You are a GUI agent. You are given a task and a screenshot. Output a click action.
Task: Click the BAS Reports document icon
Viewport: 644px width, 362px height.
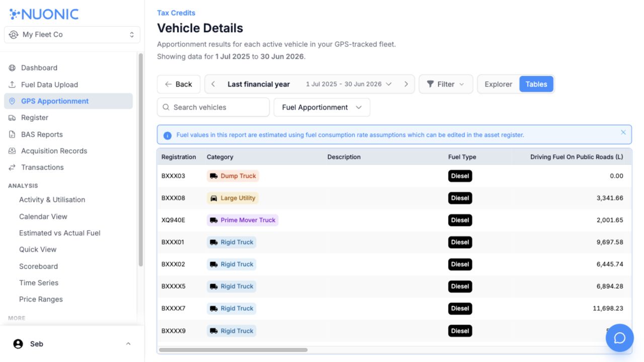[13, 134]
